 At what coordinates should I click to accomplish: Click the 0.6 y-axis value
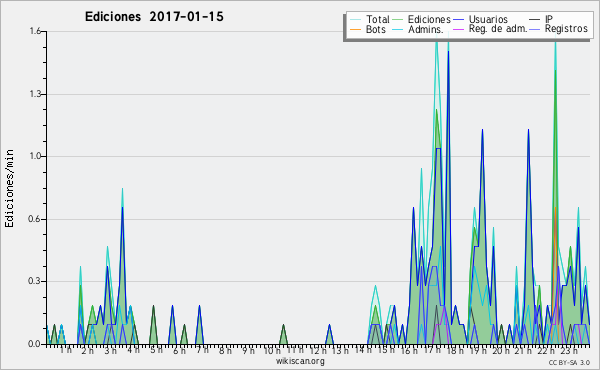[x=35, y=219]
